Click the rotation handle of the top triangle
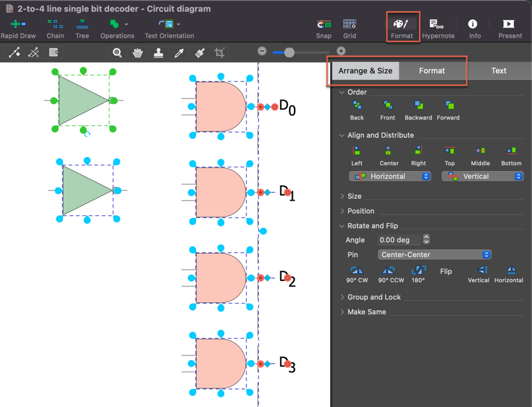Screen dimensions: 532x407 (87, 134)
